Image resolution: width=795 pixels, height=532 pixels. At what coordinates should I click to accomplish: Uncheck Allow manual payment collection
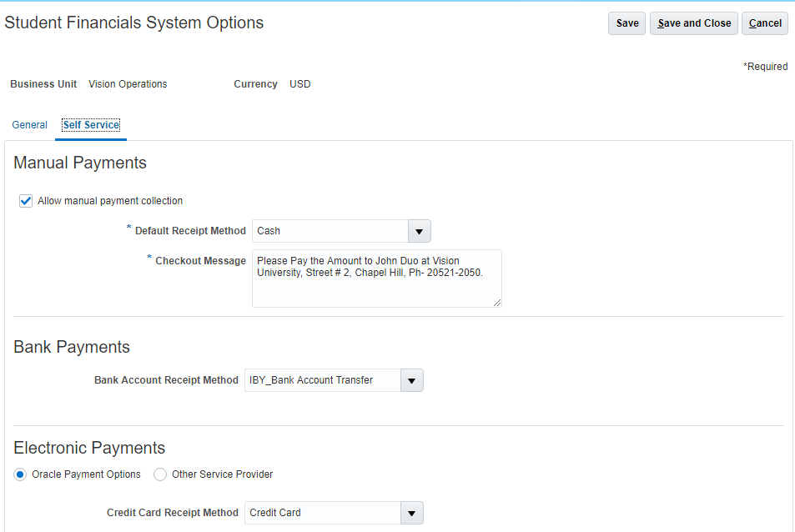26,201
